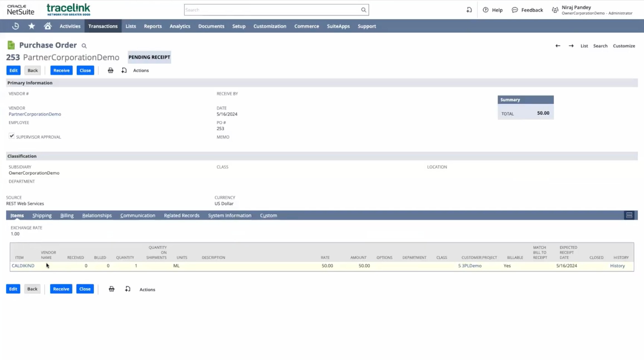
Task: Expand the top Actions menu
Action: [x=141, y=70]
